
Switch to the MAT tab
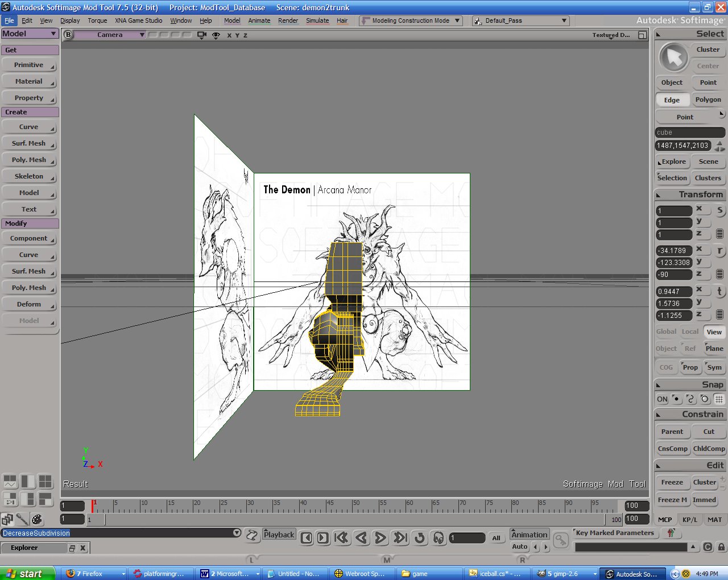pyautogui.click(x=714, y=520)
